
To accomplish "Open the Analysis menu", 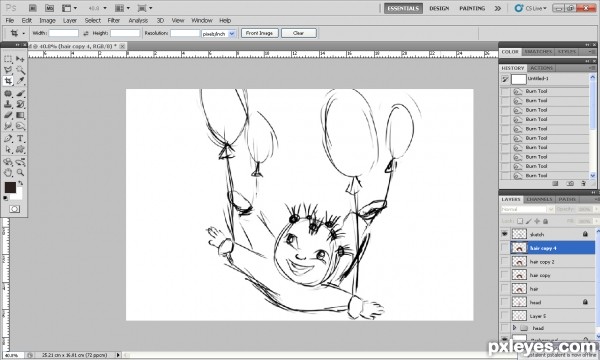I will [138, 20].
